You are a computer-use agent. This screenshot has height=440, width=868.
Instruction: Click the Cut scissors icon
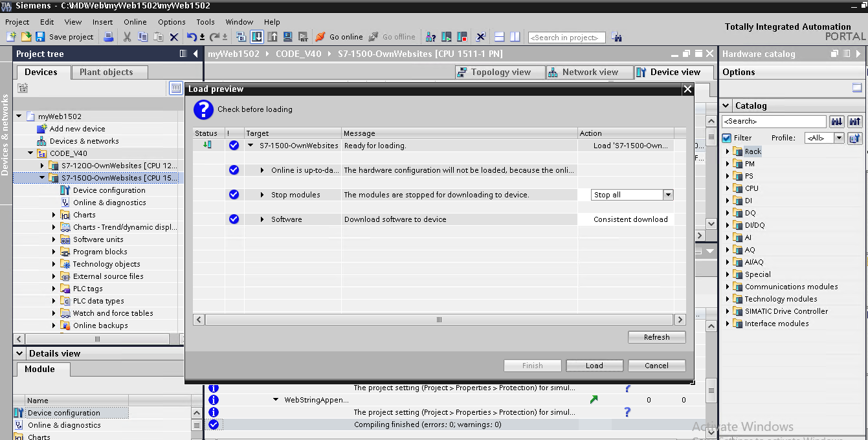(x=127, y=37)
